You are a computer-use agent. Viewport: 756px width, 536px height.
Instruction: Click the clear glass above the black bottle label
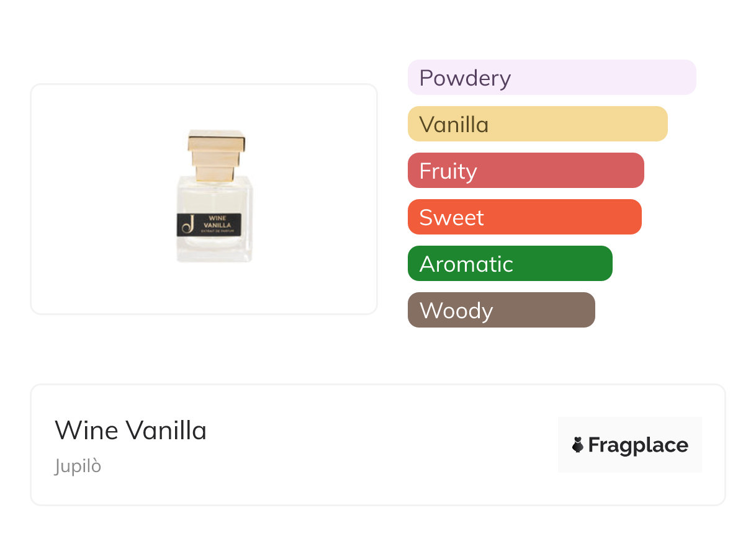[214, 195]
